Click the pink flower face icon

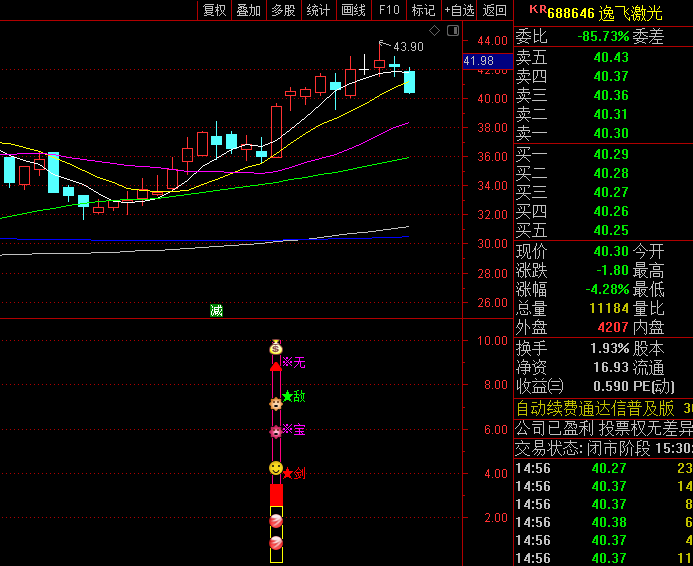click(276, 432)
